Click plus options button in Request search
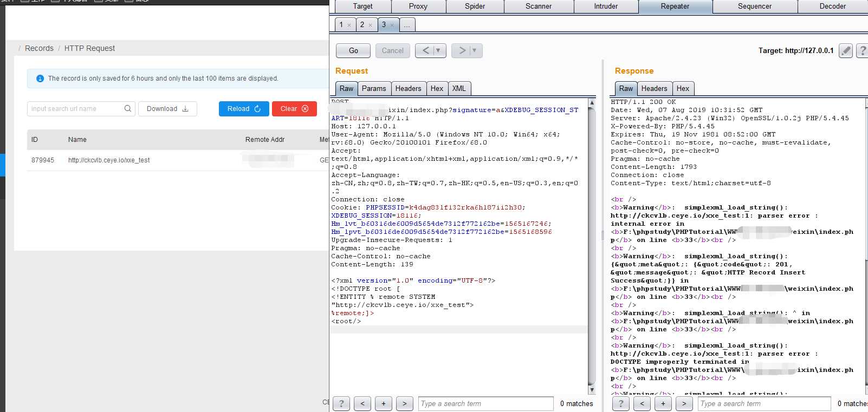 click(x=384, y=403)
